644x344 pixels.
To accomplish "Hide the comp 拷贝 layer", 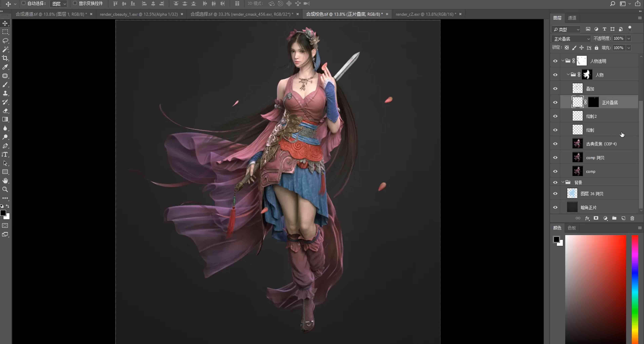I will (555, 157).
